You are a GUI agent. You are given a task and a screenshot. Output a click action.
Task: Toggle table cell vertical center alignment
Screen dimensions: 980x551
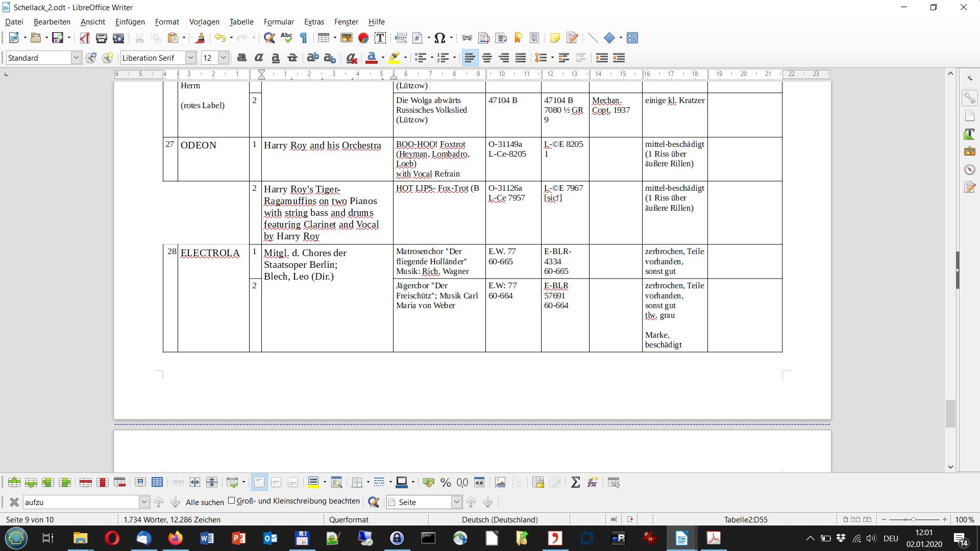[x=276, y=482]
